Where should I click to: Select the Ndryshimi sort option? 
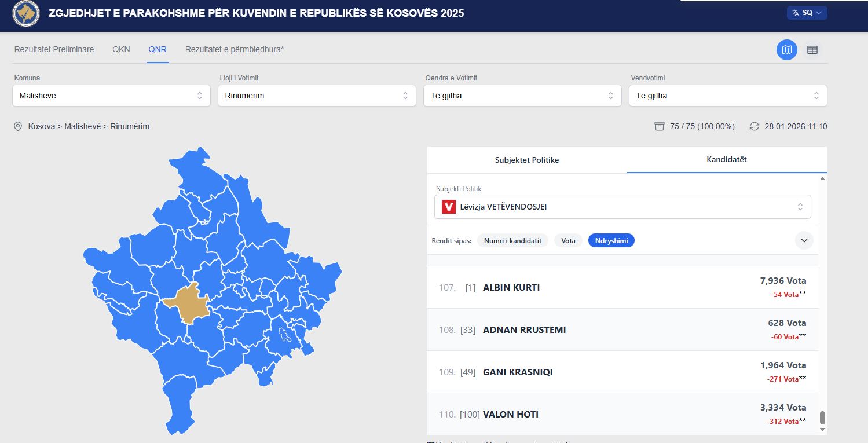tap(611, 240)
